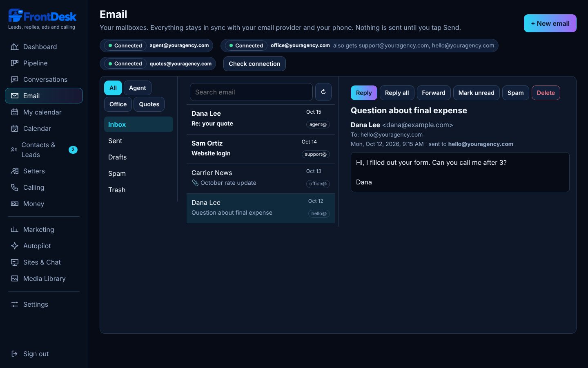
Task: Open Marketing bar chart icon
Action: point(15,229)
